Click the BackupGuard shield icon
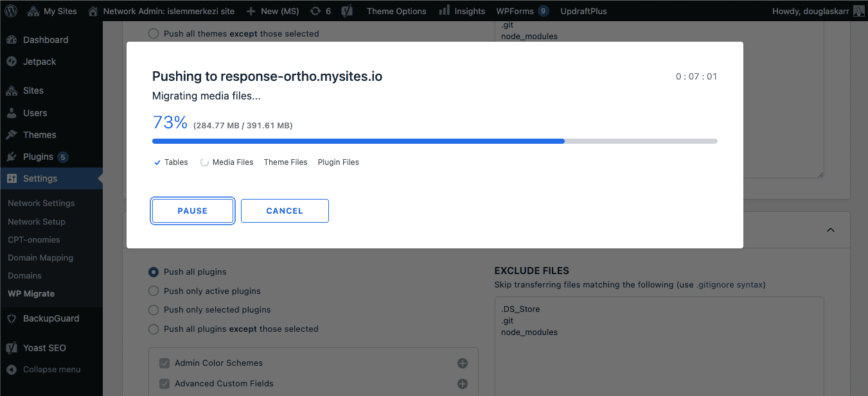Viewport: 868px width, 396px height. click(12, 318)
